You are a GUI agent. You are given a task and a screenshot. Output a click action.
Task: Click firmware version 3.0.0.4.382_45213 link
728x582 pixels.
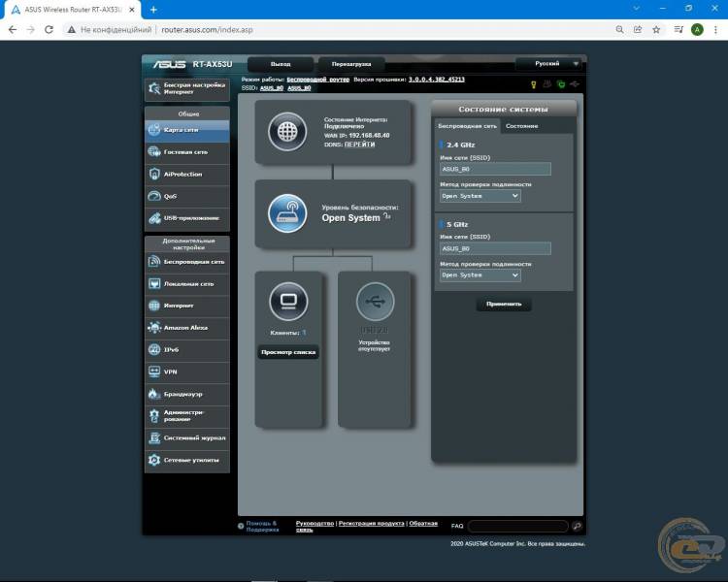pos(437,80)
